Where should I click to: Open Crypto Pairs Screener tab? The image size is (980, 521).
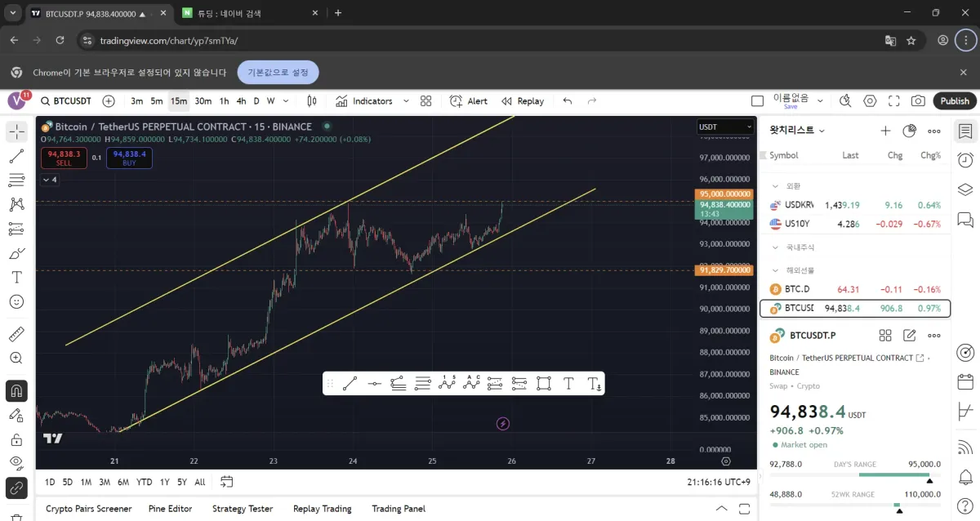point(89,509)
